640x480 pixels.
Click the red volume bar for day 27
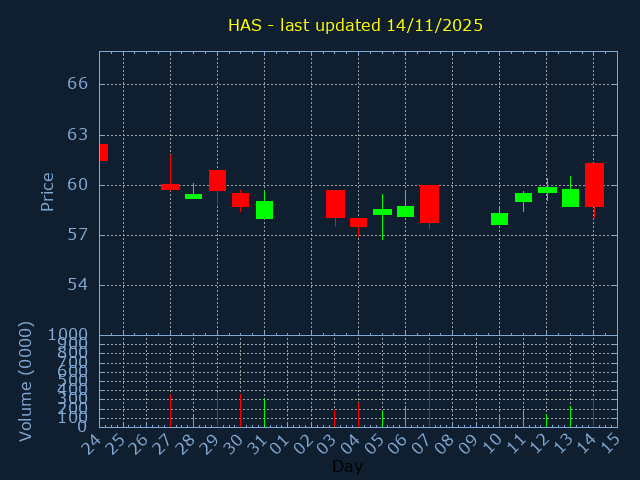click(170, 411)
